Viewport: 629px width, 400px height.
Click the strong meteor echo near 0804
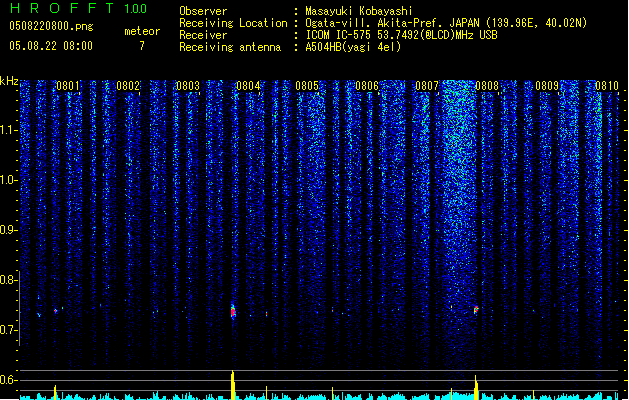point(233,311)
